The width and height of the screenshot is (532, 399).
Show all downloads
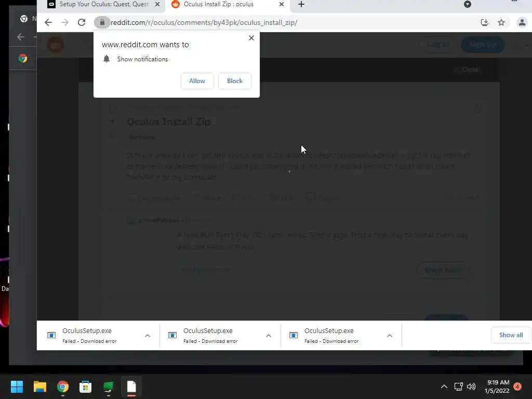point(511,335)
